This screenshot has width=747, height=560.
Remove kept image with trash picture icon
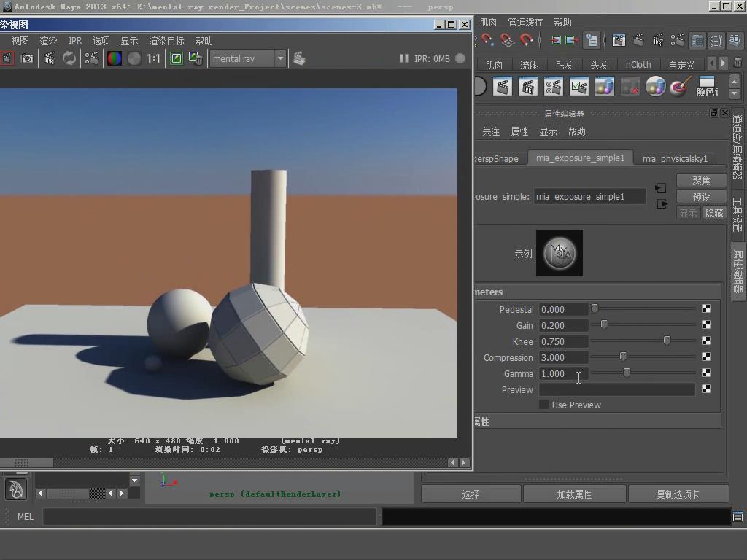(x=196, y=58)
